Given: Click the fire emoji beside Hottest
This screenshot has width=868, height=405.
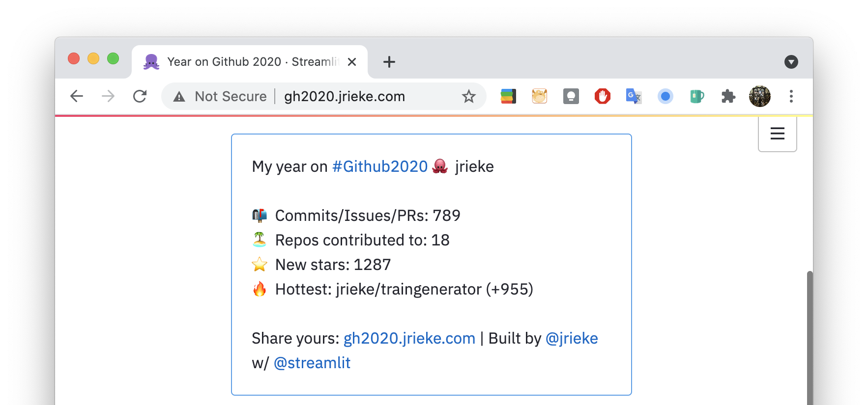Looking at the screenshot, I should tap(260, 289).
